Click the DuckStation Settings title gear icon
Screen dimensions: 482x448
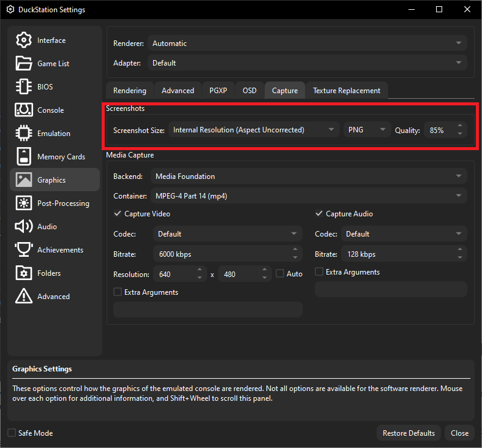point(10,10)
